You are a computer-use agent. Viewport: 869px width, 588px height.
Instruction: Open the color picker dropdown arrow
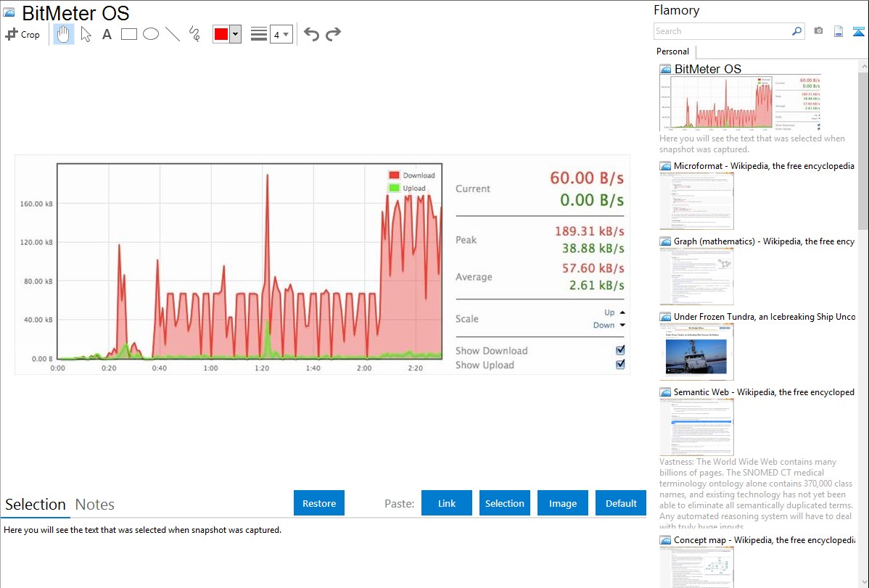235,34
